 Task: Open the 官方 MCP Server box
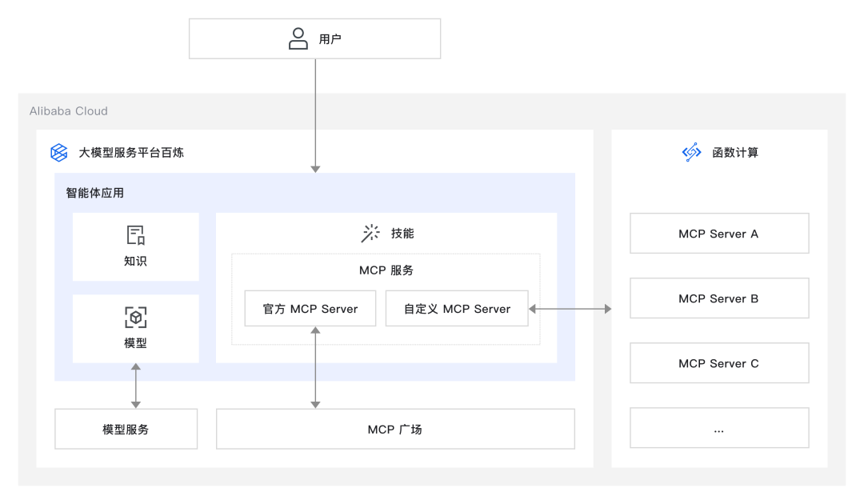click(310, 308)
